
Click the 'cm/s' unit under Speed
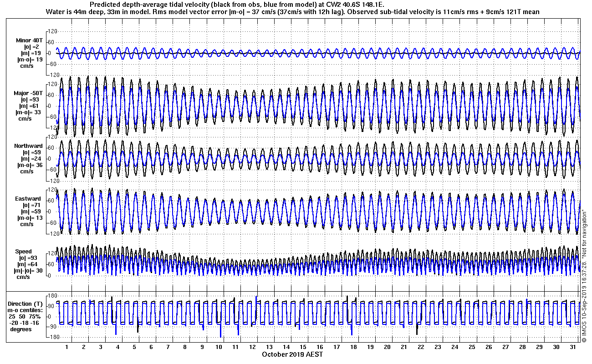point(24,277)
